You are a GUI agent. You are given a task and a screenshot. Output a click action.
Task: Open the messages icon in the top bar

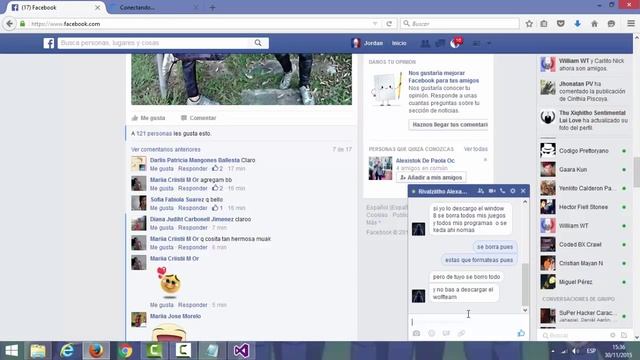pos(440,43)
